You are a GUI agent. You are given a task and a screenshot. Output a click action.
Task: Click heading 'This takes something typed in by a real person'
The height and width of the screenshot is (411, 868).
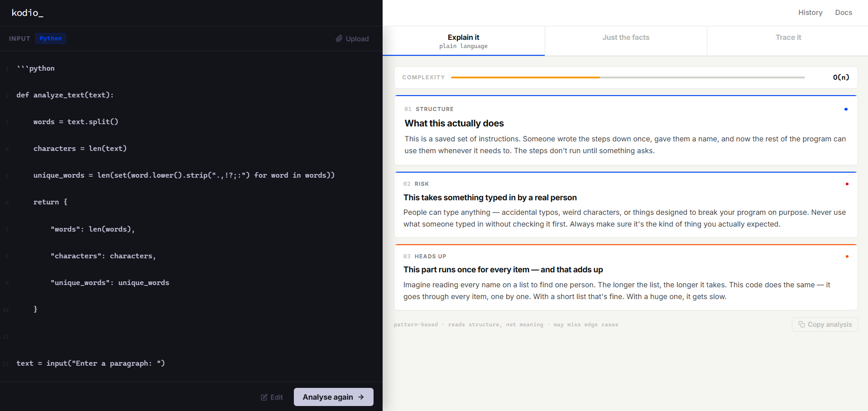tap(490, 198)
